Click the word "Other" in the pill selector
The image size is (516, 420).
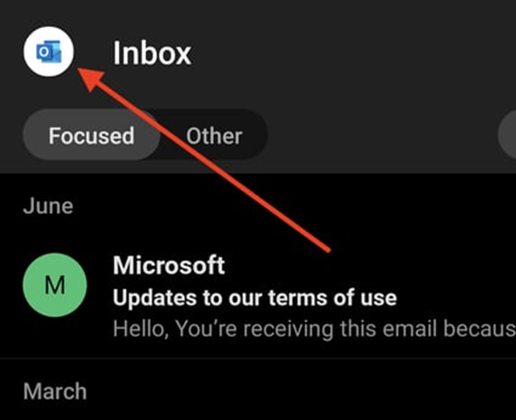(x=214, y=135)
